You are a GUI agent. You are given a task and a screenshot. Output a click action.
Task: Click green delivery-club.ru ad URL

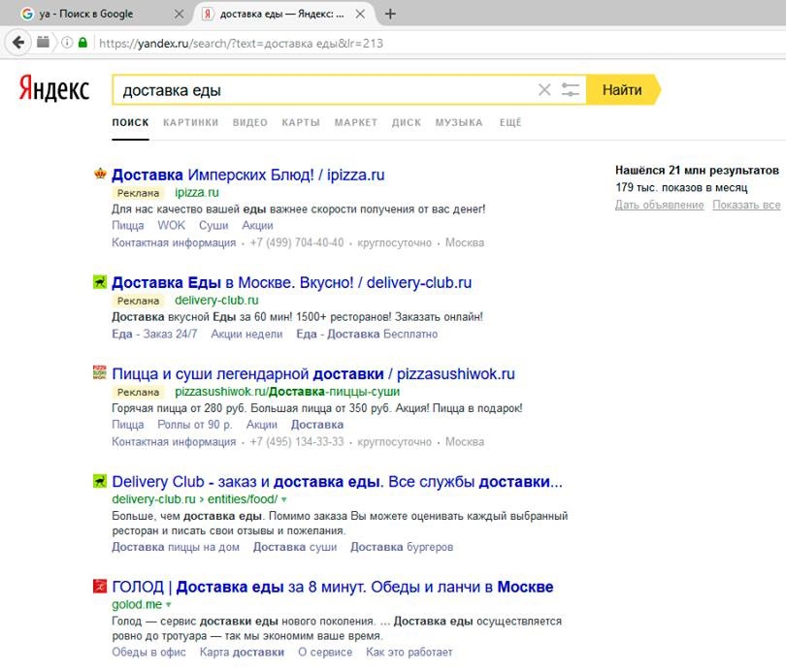point(216,301)
